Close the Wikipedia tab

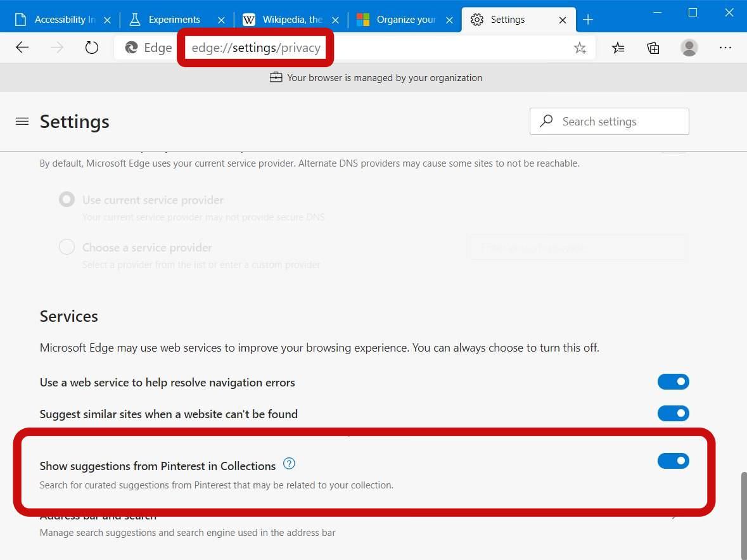(x=335, y=20)
